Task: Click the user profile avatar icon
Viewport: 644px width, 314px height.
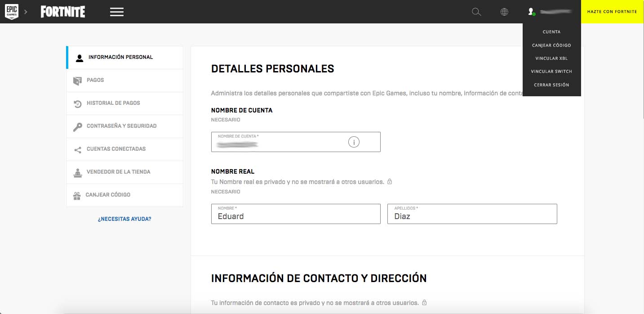Action: (531, 12)
